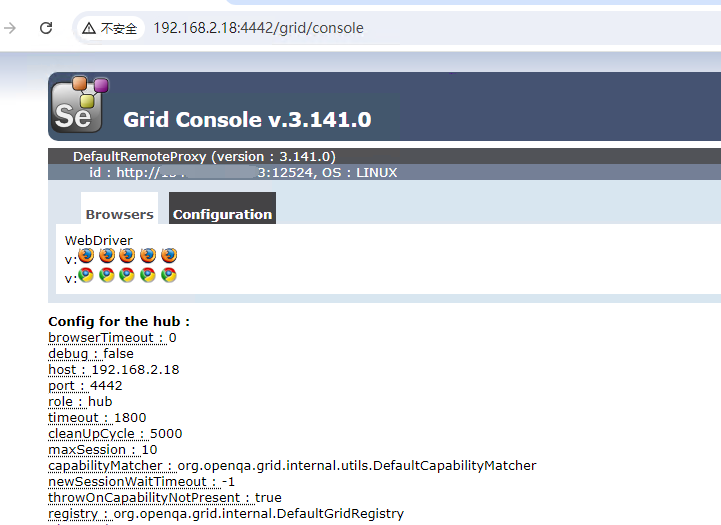This screenshot has height=525, width=721.
Task: Click the browser reload button
Action: pyautogui.click(x=46, y=28)
